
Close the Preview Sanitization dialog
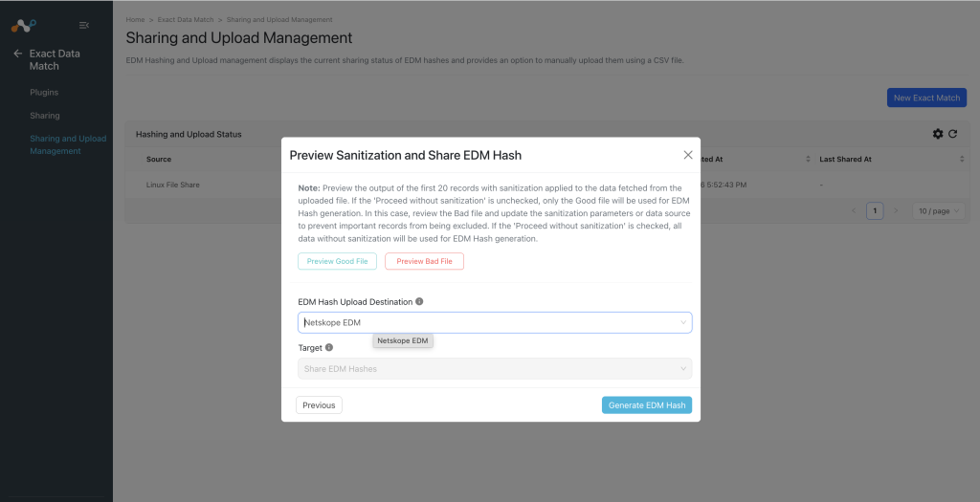tap(687, 155)
